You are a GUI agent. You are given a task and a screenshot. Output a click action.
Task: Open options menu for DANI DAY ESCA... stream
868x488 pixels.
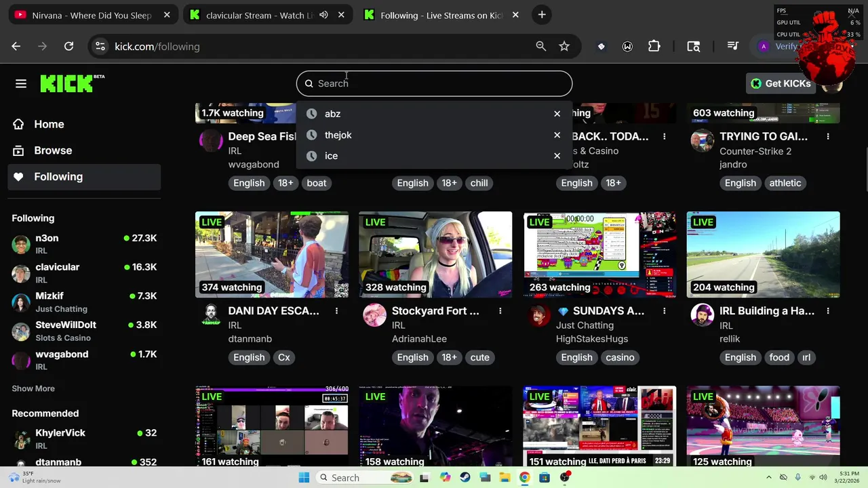coord(336,311)
